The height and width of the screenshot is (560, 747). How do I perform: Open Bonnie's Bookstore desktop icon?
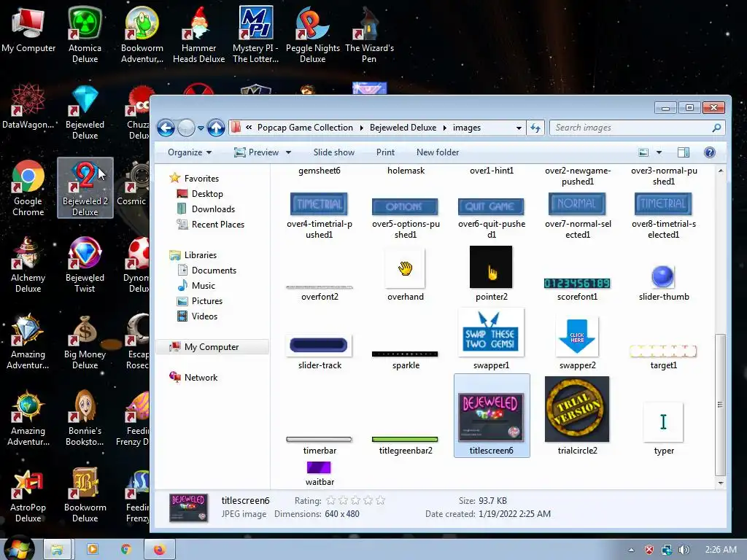click(85, 418)
